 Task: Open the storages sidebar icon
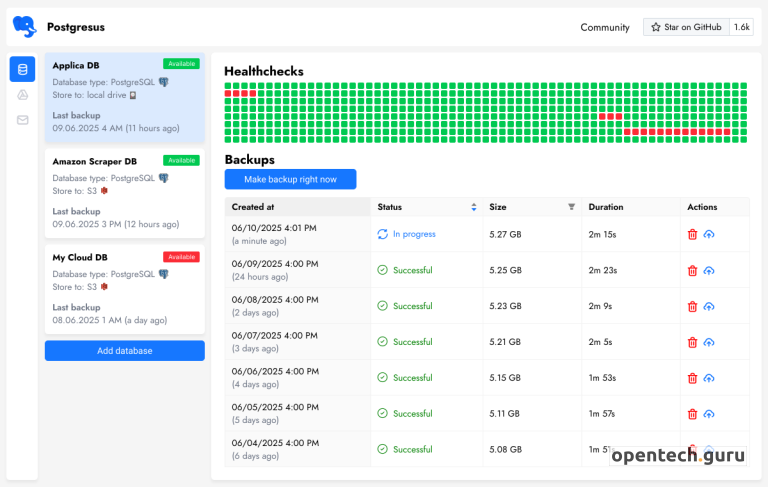coord(23,95)
